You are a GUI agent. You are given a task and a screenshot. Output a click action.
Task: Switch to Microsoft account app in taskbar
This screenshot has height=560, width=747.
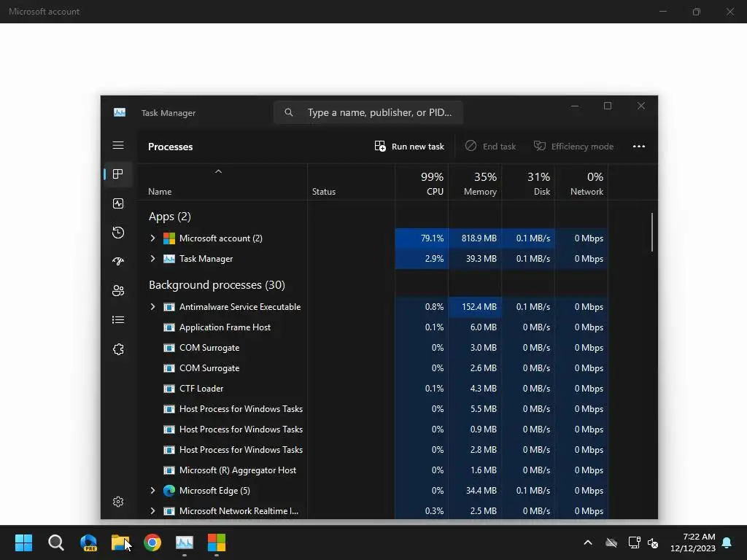pyautogui.click(x=216, y=542)
